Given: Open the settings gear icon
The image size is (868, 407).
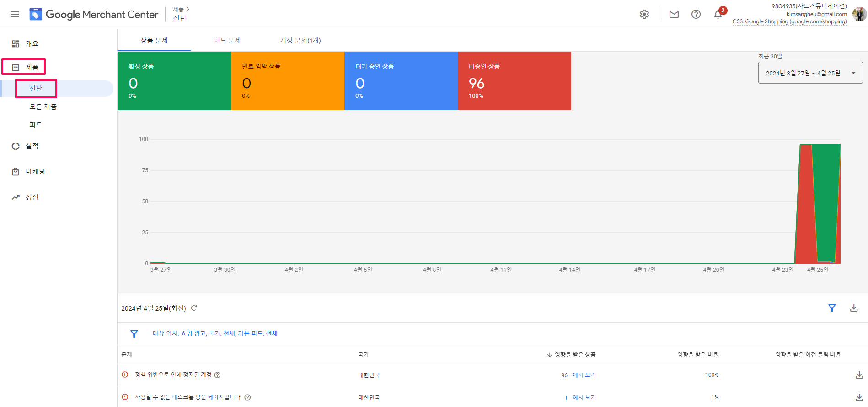Looking at the screenshot, I should [644, 14].
